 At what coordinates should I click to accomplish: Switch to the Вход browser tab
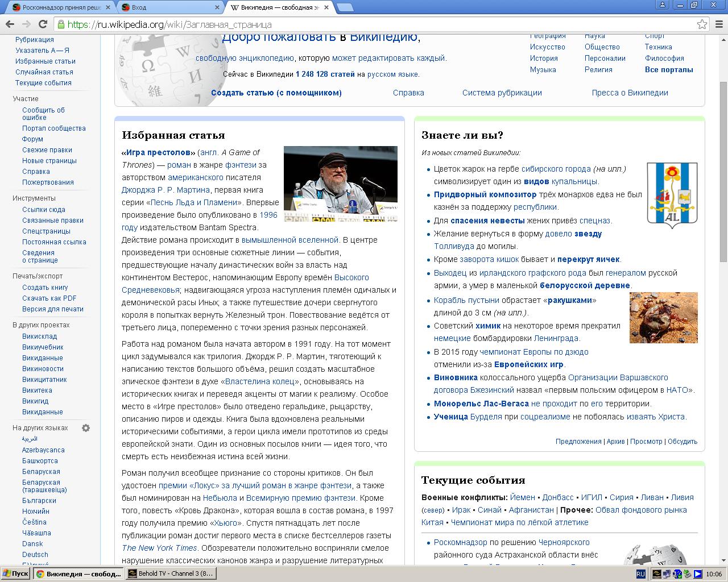pyautogui.click(x=172, y=7)
